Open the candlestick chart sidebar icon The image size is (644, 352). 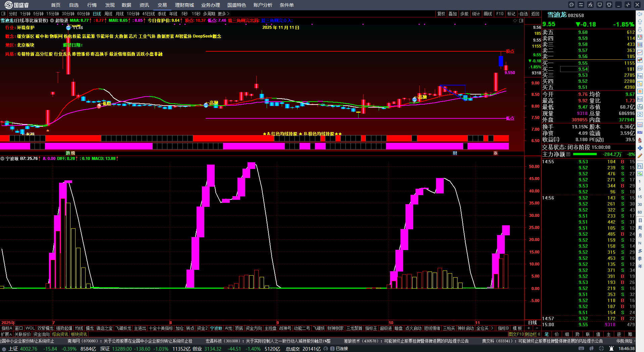640,60
